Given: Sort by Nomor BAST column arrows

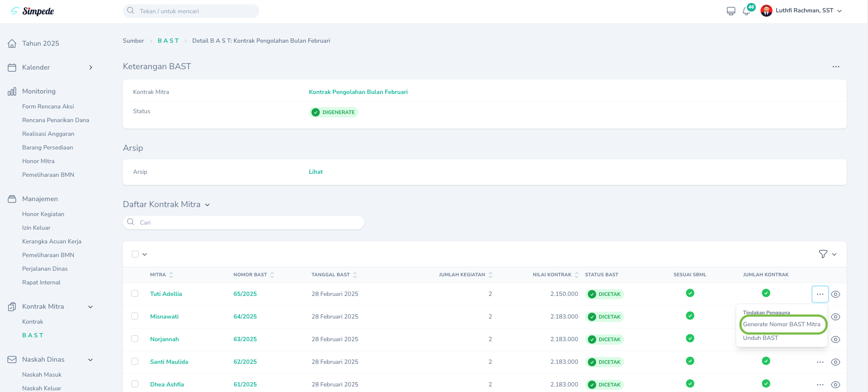Looking at the screenshot, I should pos(272,275).
